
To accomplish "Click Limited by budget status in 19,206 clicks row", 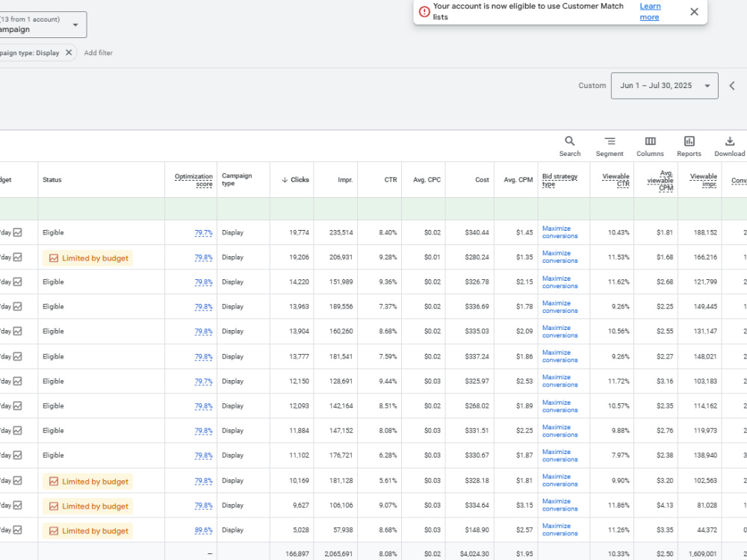I will [87, 258].
